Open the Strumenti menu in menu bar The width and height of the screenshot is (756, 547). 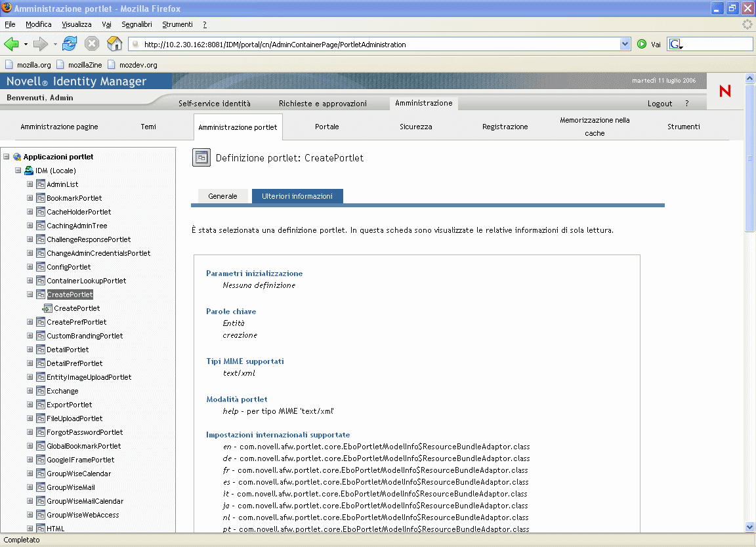pos(177,24)
